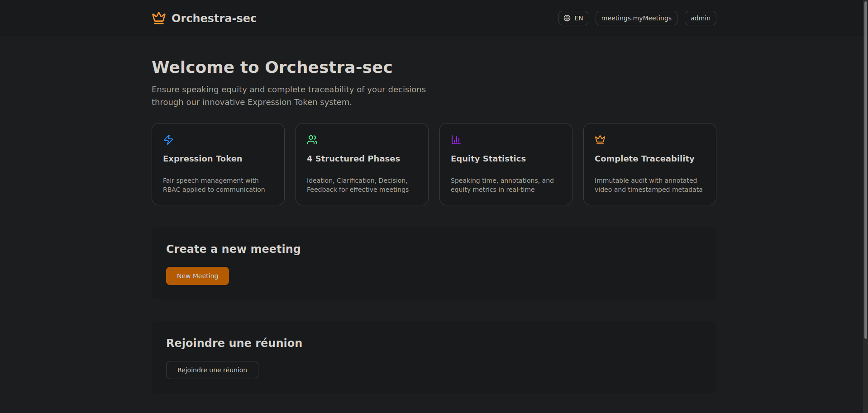Click the Rejoindre une réunion button
This screenshot has width=868, height=413.
pos(212,370)
